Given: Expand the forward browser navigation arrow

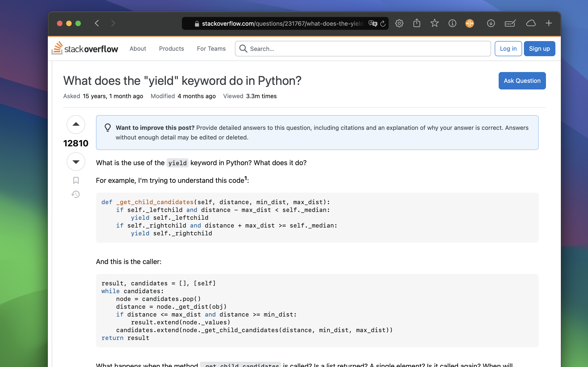Looking at the screenshot, I should click(113, 23).
